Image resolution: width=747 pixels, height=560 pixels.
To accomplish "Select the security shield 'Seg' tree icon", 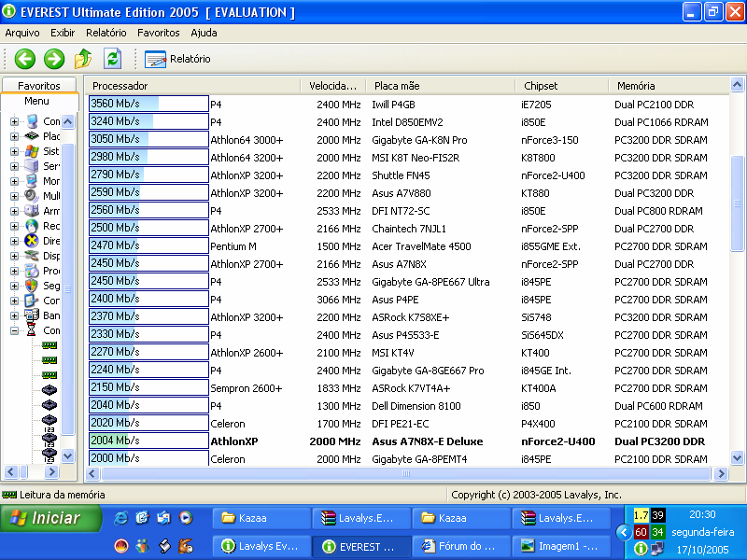I will 32,286.
